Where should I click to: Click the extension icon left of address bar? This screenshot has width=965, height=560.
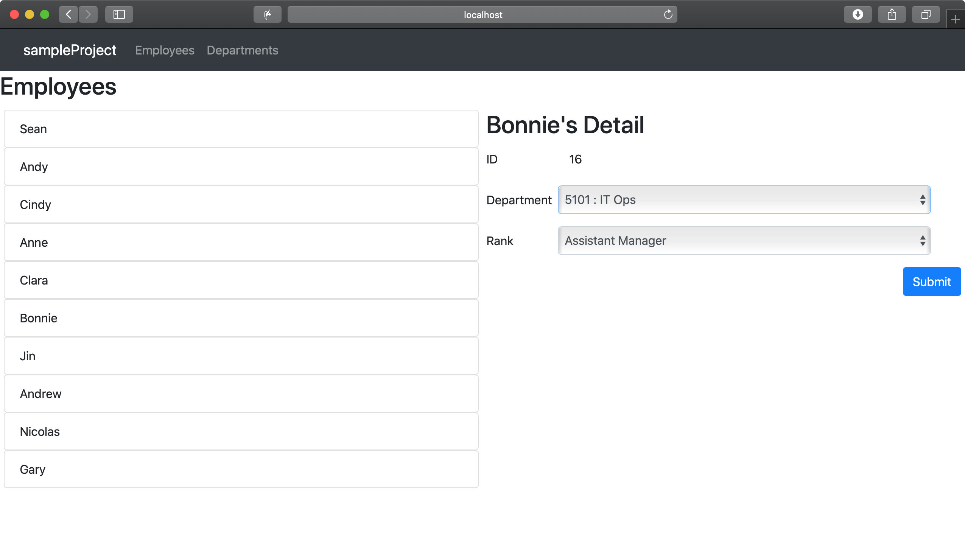[267, 14]
